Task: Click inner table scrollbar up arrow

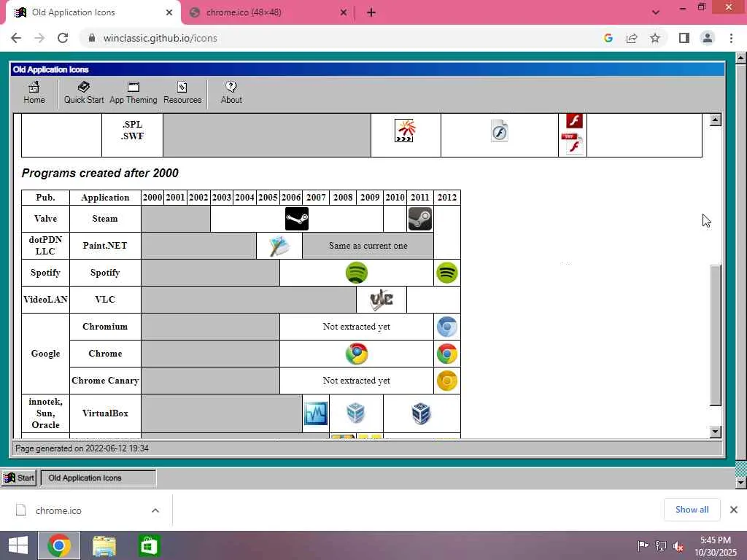Action: click(715, 120)
